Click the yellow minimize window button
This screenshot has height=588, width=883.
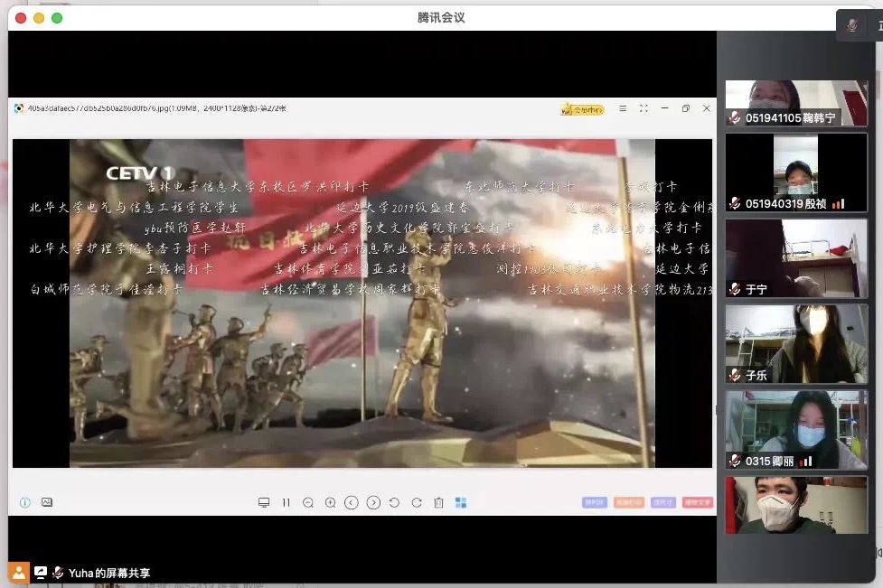tap(39, 18)
